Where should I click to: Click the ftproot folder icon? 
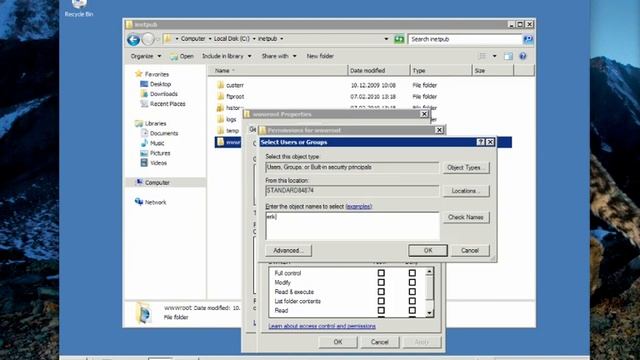(x=220, y=96)
